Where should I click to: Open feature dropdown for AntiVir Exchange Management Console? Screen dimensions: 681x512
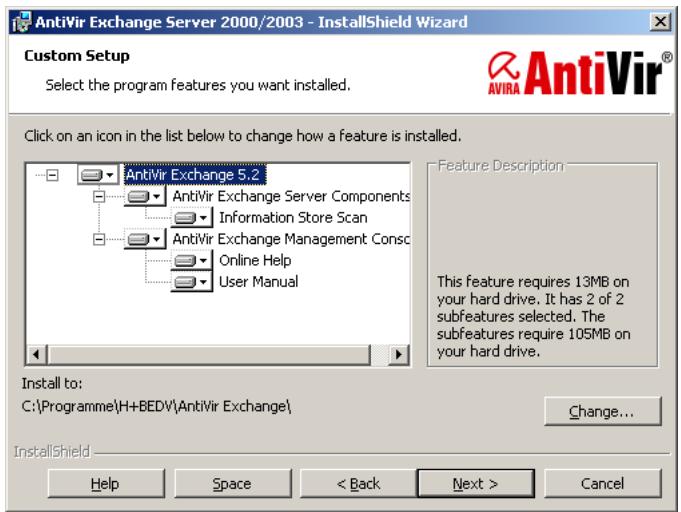point(145,239)
